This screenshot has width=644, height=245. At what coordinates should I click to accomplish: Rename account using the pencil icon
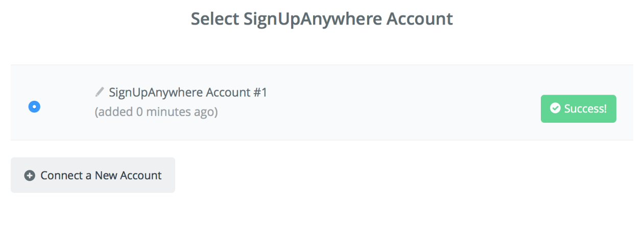(100, 92)
